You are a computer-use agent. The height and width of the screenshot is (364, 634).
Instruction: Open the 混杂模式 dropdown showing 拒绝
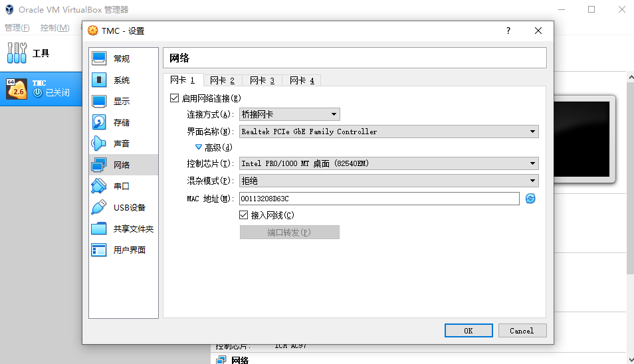[x=389, y=181]
